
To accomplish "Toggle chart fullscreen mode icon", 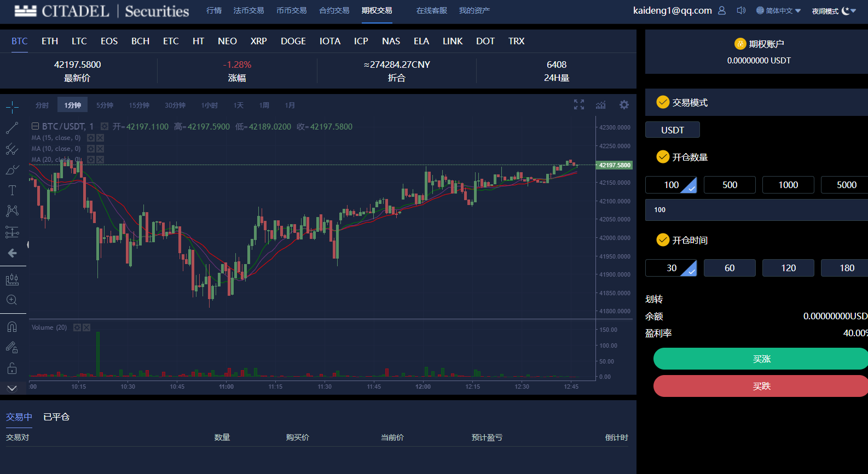I will click(x=579, y=104).
